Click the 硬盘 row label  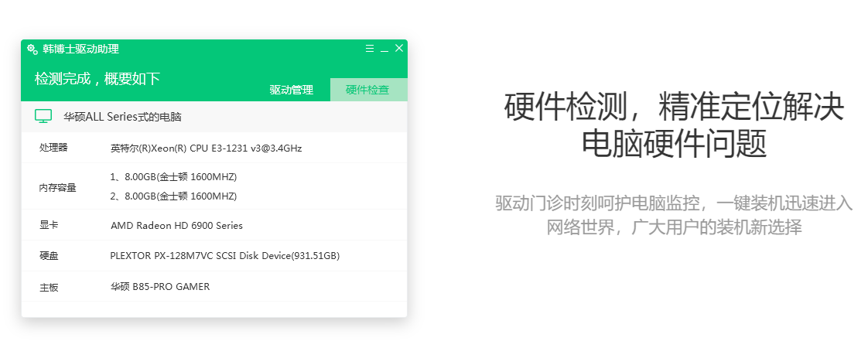49,256
